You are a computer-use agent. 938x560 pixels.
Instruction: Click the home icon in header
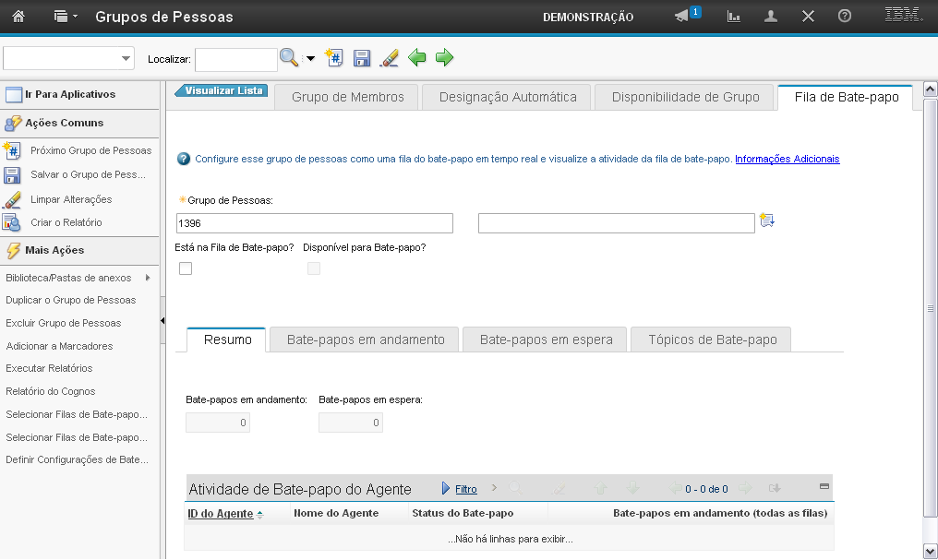tap(18, 17)
